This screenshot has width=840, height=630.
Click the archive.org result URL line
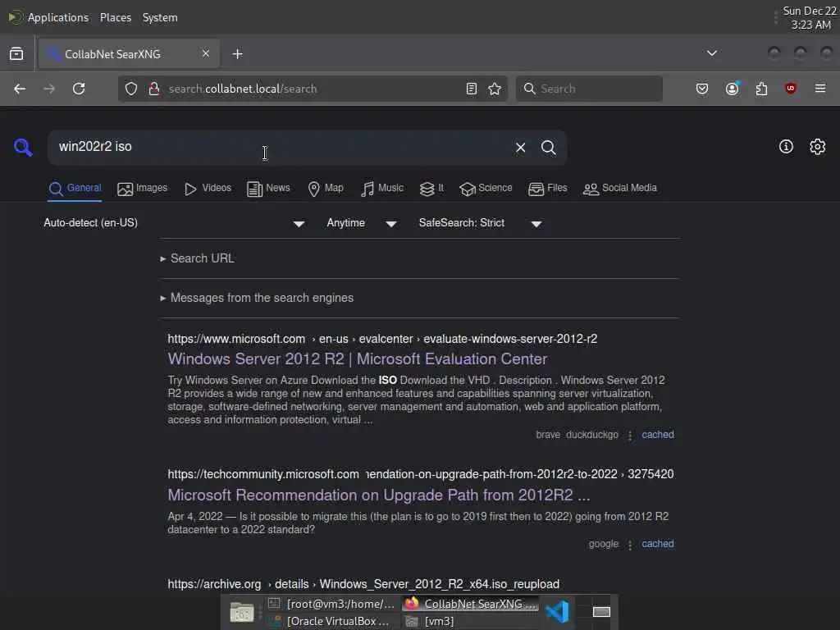click(363, 584)
